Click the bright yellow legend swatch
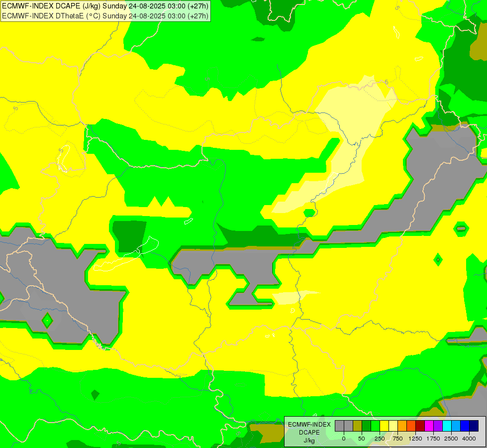The image size is (487, 448). 384,426
